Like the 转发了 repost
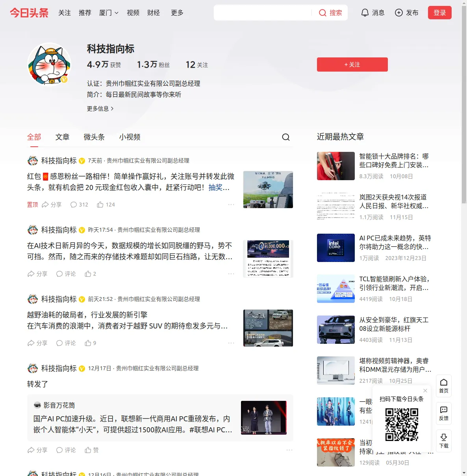This screenshot has width=467, height=476. [92, 450]
